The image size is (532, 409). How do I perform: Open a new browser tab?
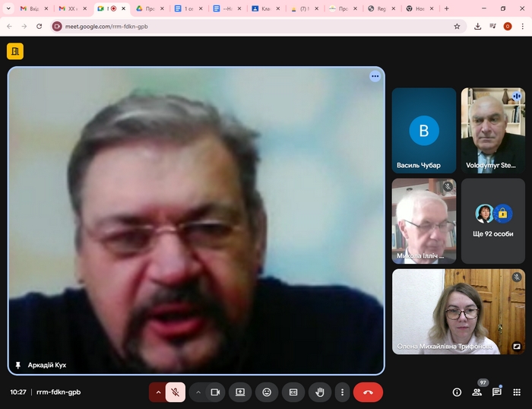(446, 8)
